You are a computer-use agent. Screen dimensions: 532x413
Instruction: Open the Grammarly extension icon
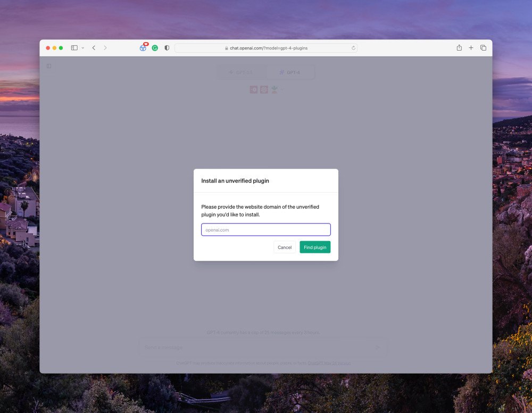pos(155,48)
